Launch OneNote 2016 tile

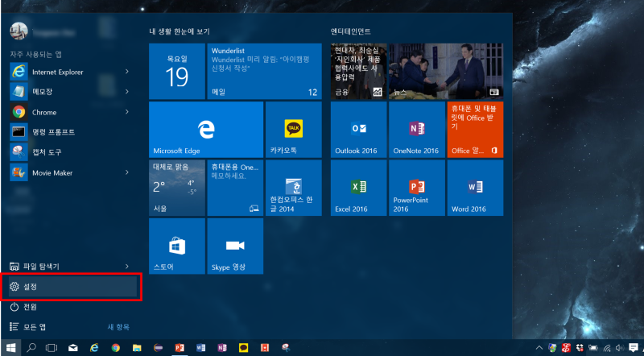[x=417, y=130]
